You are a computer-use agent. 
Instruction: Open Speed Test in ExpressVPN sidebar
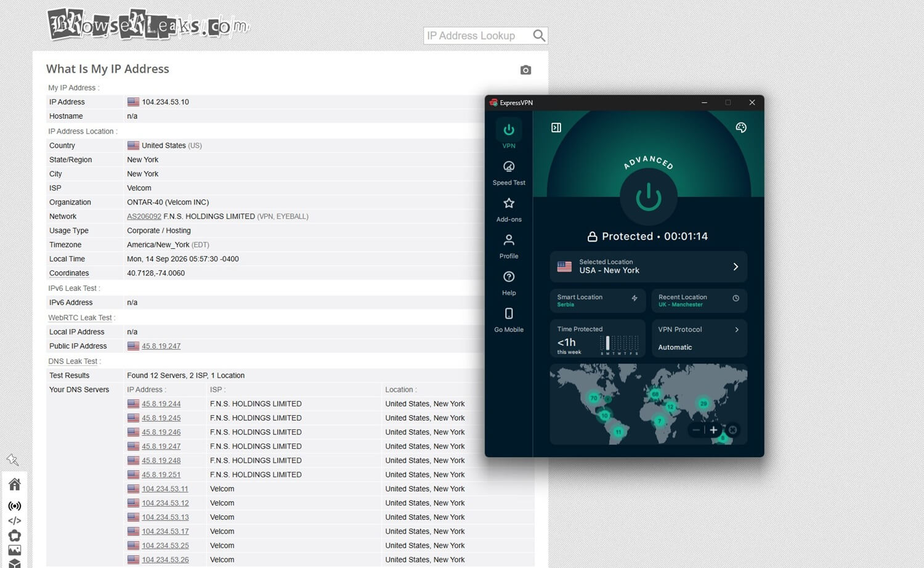coord(509,172)
